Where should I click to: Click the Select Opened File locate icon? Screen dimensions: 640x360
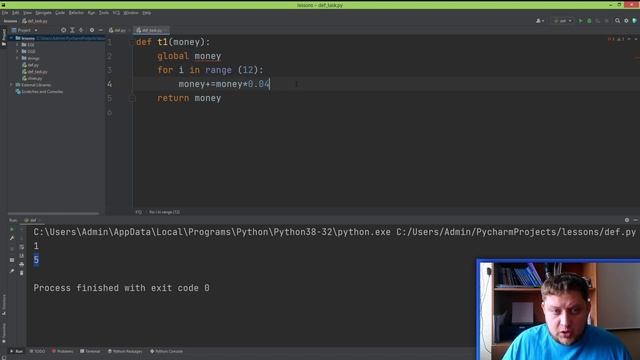click(x=63, y=30)
